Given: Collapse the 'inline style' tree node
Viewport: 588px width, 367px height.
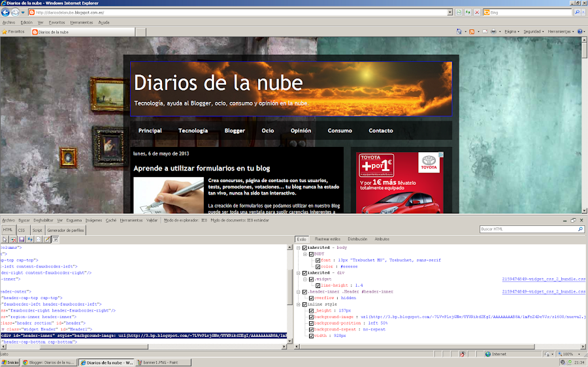Looking at the screenshot, I should (299, 304).
